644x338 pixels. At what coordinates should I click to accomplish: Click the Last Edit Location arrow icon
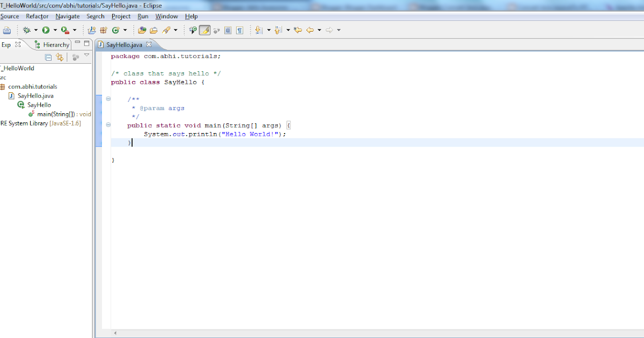(x=298, y=31)
